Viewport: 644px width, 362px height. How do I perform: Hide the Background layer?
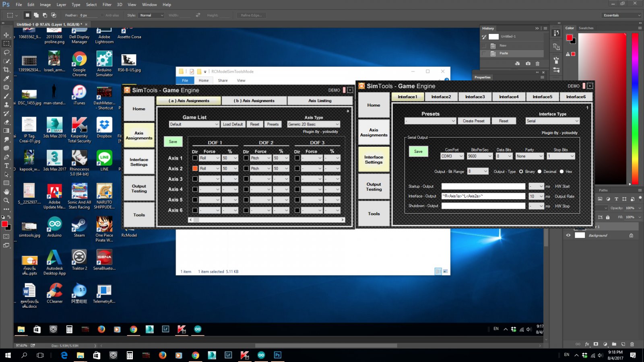coord(568,235)
